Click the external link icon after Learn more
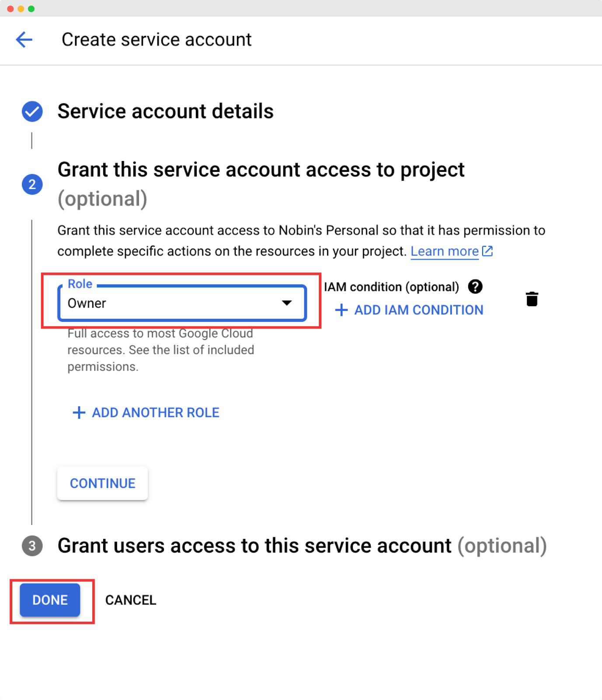 [488, 251]
